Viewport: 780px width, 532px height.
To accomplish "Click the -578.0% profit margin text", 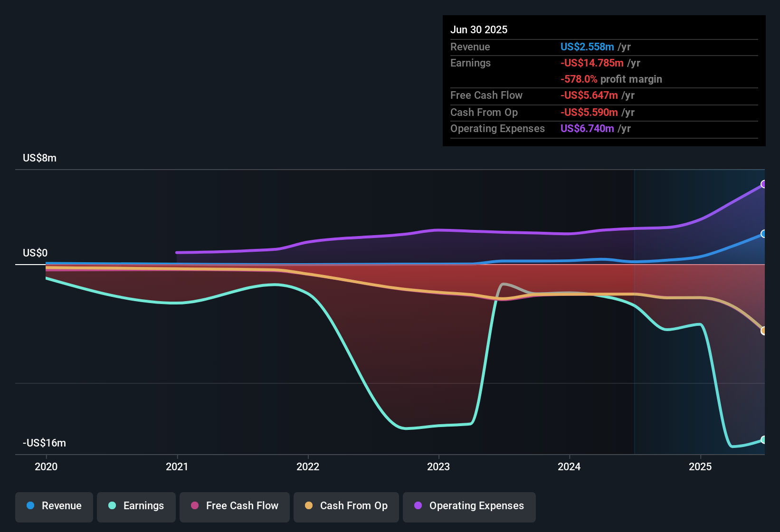I will point(611,79).
